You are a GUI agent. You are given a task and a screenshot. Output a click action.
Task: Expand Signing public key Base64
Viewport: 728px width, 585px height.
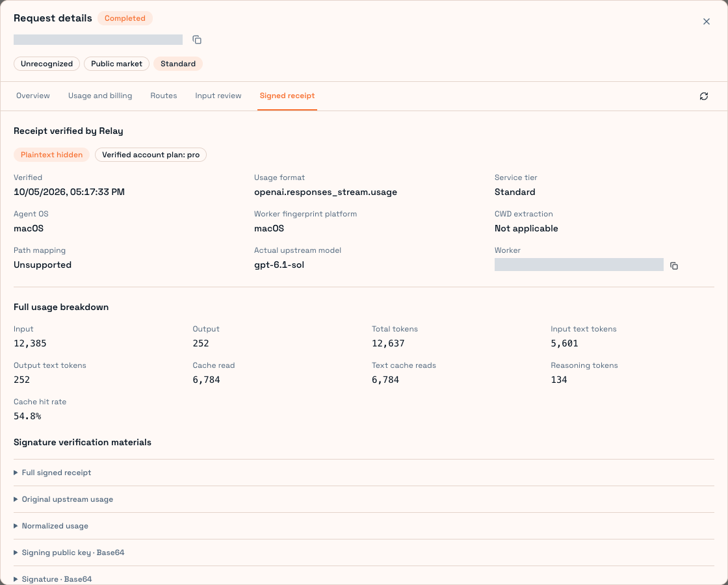(x=363, y=552)
